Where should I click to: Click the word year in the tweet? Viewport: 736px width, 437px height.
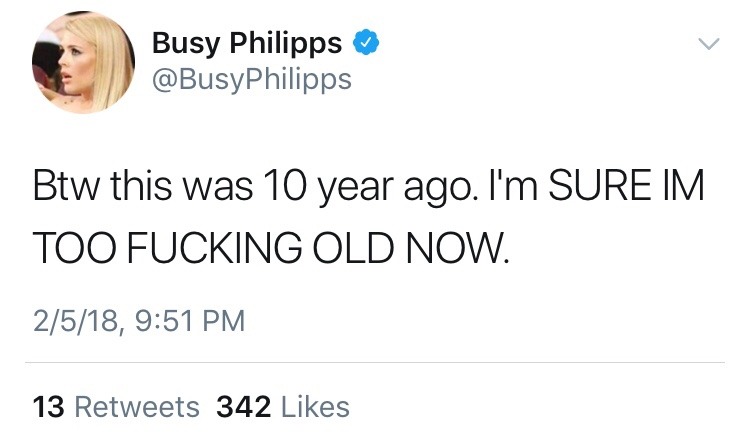[x=356, y=189]
